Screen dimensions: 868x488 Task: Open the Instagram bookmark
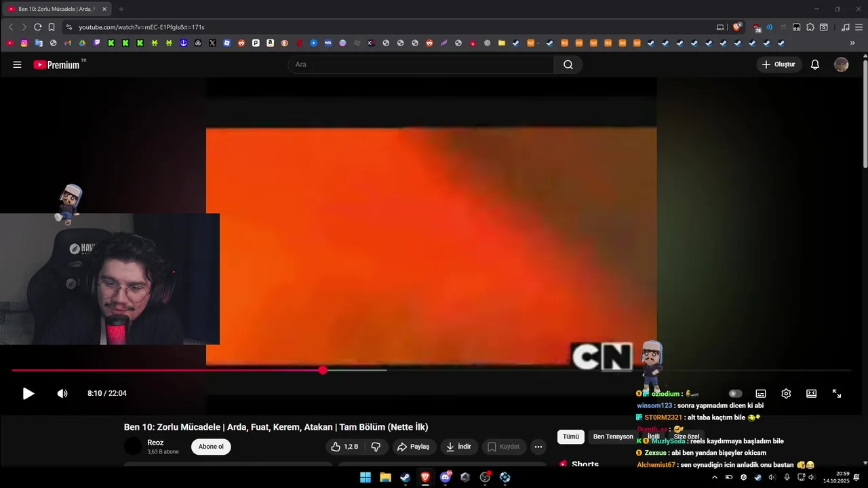[24, 43]
